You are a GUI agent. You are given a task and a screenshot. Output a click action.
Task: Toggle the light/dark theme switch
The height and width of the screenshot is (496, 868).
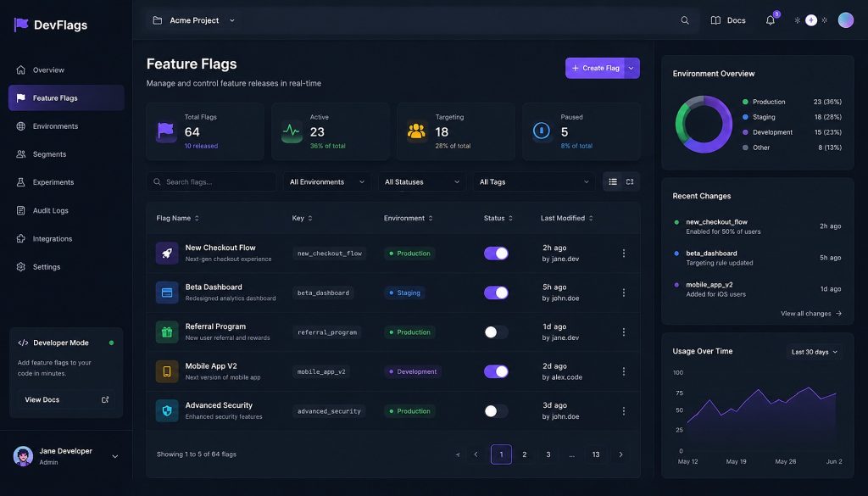pos(811,20)
